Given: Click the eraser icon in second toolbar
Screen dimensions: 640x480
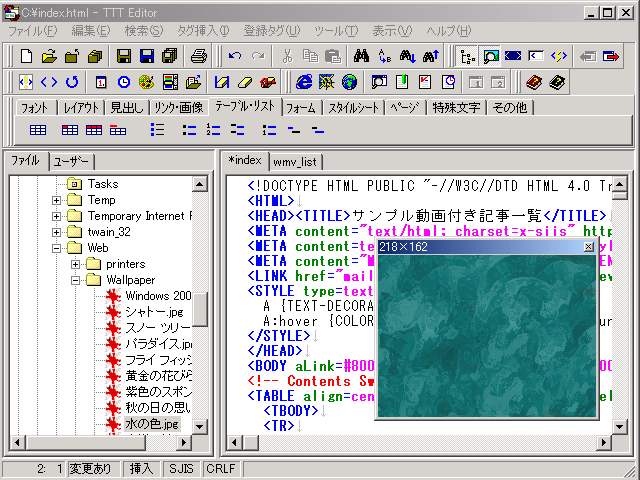Looking at the screenshot, I should [244, 82].
